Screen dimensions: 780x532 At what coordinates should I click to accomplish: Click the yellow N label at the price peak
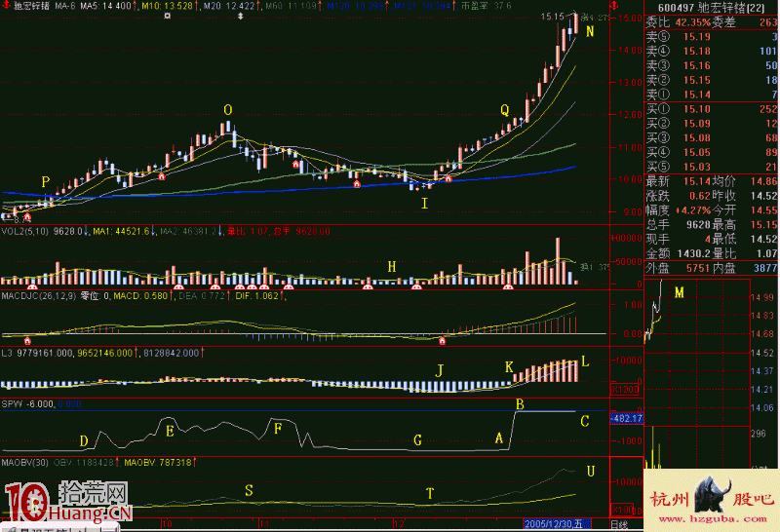point(591,32)
